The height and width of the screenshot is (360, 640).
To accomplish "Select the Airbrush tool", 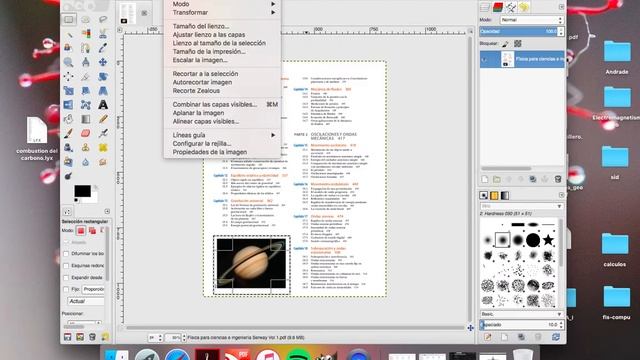I will pyautogui.click(x=103, y=133).
